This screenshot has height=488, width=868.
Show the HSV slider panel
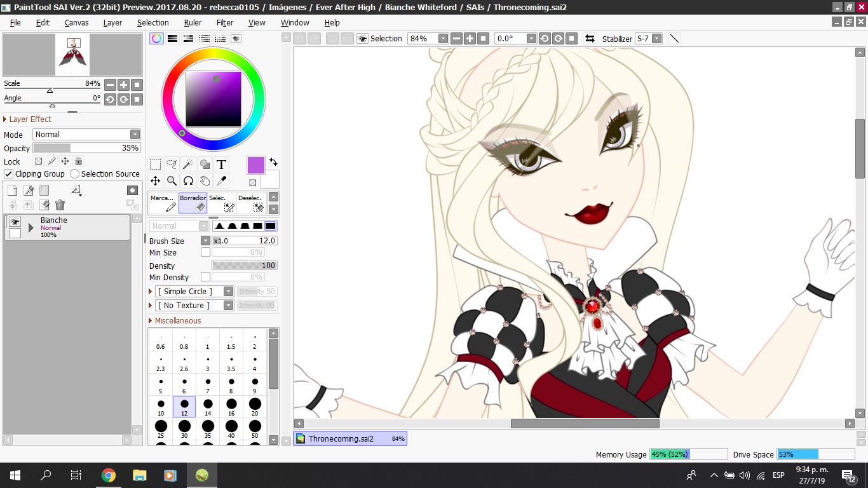point(188,39)
